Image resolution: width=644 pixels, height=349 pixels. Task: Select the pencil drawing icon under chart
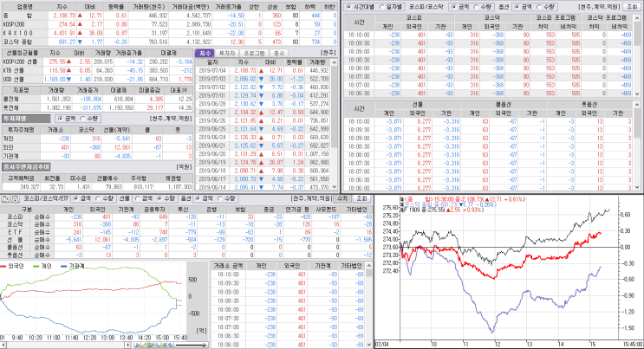tap(144, 346)
